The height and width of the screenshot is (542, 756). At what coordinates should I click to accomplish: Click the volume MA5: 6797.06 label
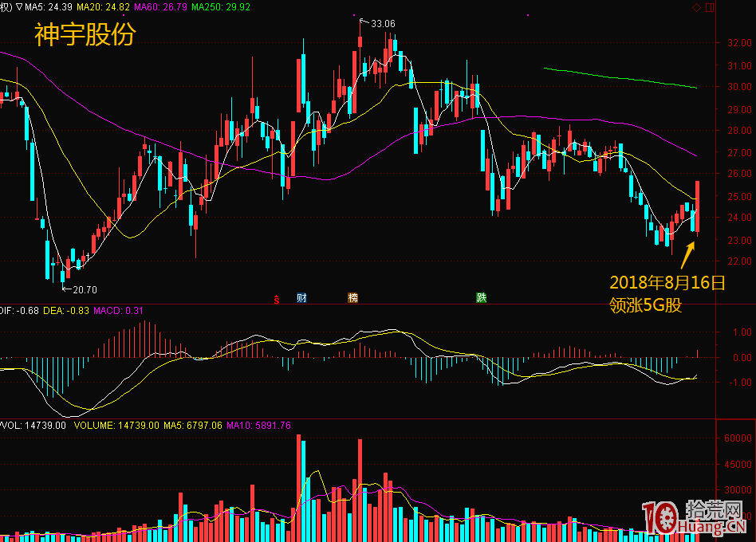pyautogui.click(x=193, y=426)
